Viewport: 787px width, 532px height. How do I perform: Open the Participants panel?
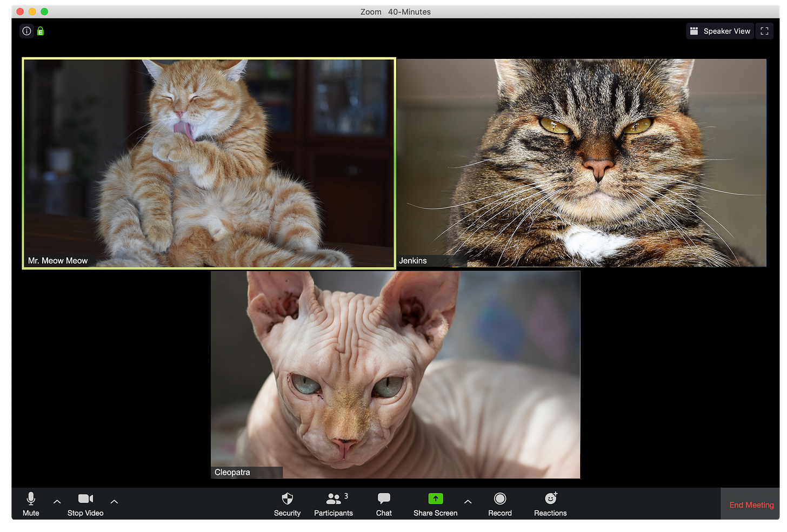333,504
